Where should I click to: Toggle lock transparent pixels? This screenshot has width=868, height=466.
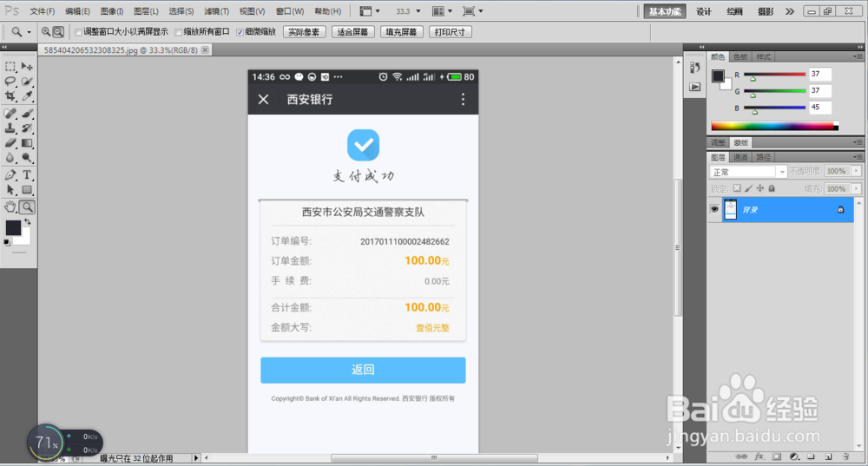pyautogui.click(x=737, y=188)
